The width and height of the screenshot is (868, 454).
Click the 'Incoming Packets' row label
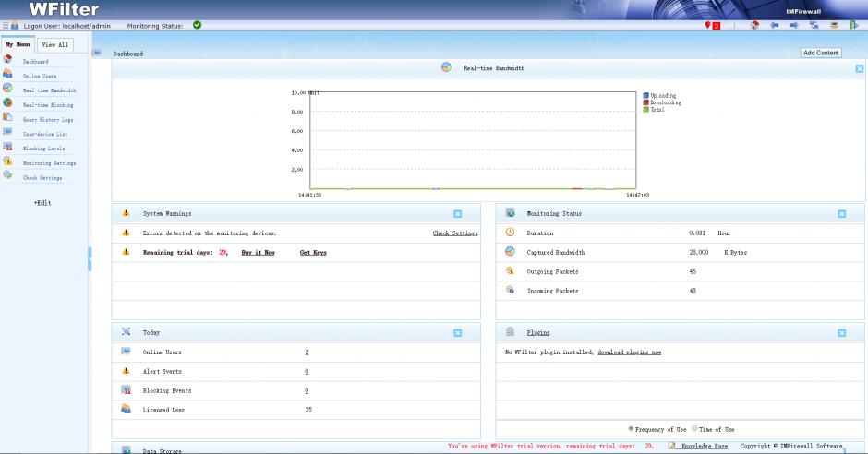552,291
